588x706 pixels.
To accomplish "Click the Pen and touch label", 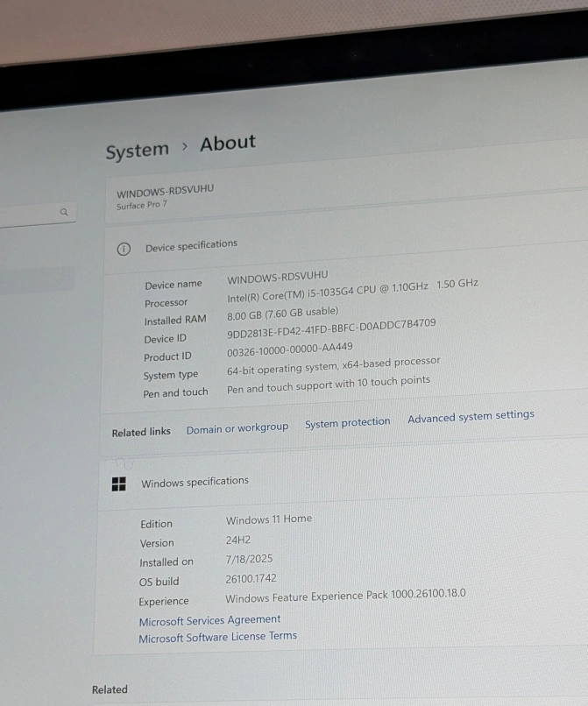I will click(x=176, y=393).
